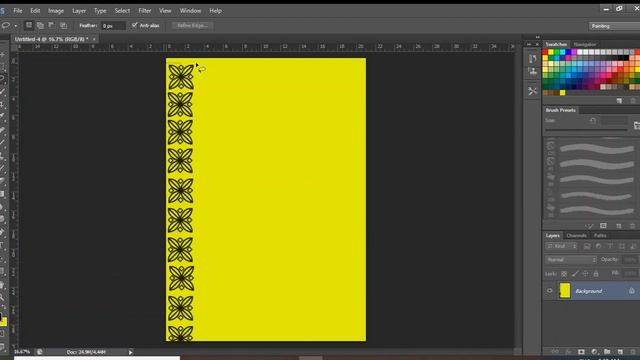Toggle filter for type layers
This screenshot has width=640, height=360.
click(x=610, y=246)
